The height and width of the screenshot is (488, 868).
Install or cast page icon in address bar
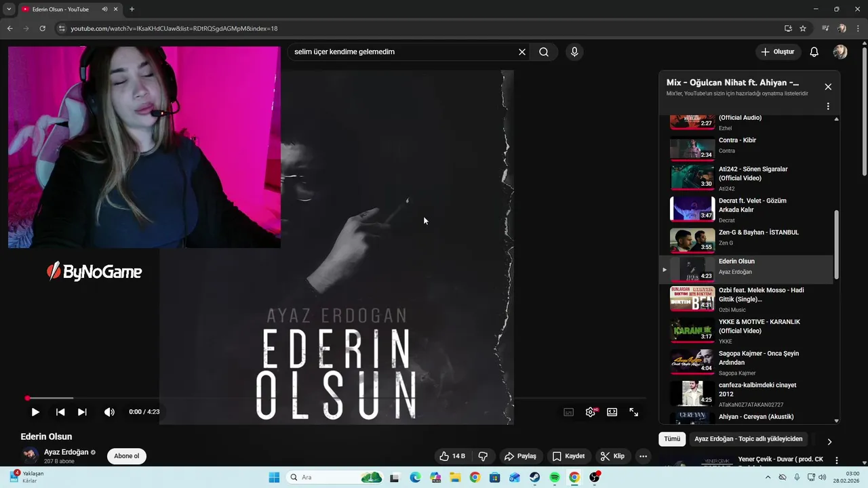click(x=788, y=28)
